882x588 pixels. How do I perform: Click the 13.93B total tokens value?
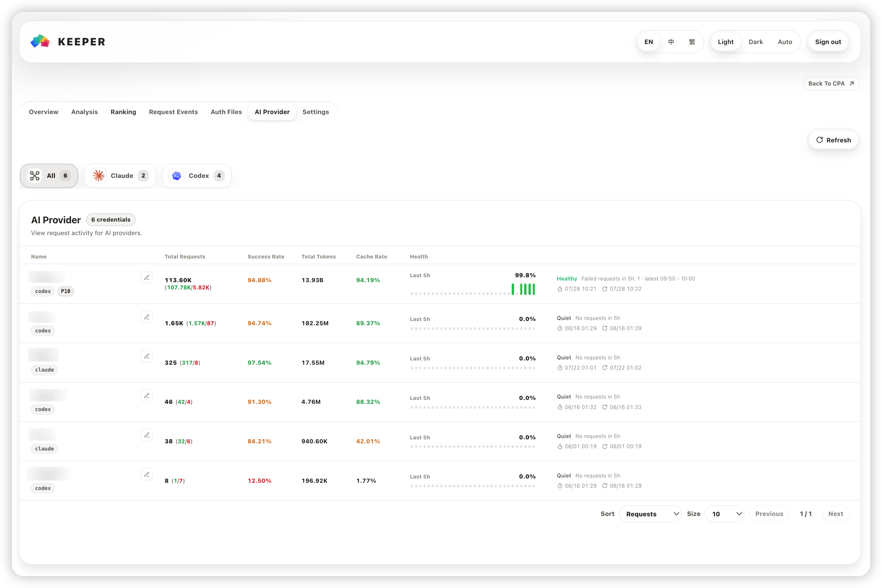click(x=312, y=280)
